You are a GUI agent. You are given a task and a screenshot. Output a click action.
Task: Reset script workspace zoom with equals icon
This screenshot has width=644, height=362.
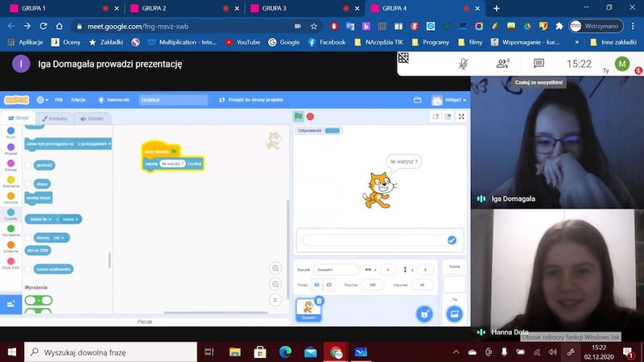pos(275,300)
